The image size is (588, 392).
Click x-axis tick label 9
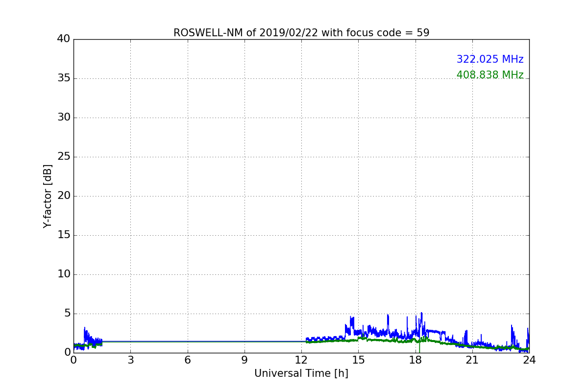[x=245, y=360]
